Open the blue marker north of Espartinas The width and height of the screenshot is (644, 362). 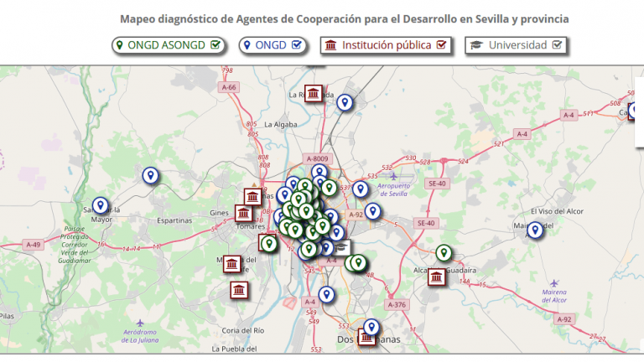click(x=150, y=175)
